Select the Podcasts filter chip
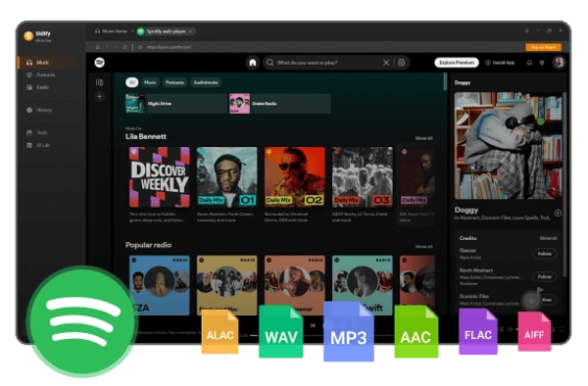This screenshot has width=588, height=386. pos(174,82)
